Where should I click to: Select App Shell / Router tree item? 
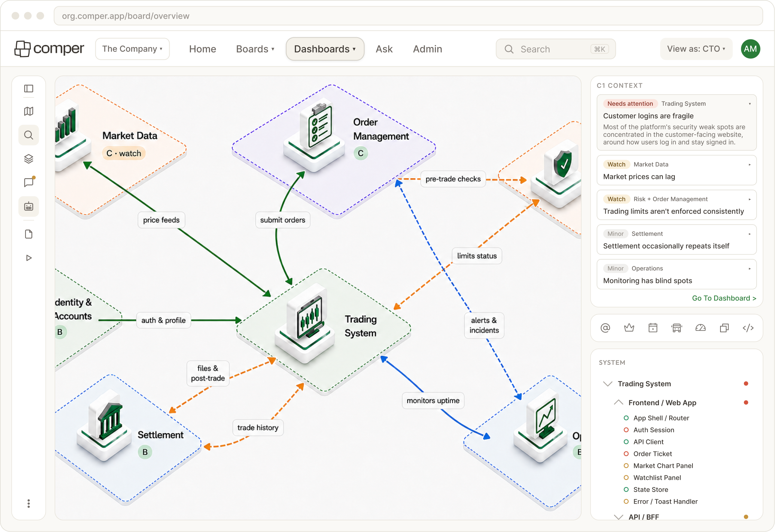coord(656,418)
